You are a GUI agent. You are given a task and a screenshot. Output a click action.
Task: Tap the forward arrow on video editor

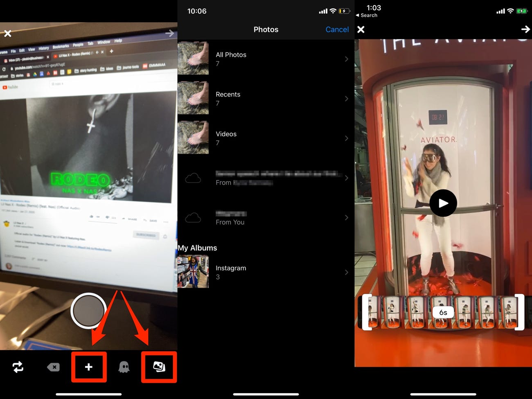[x=525, y=29]
